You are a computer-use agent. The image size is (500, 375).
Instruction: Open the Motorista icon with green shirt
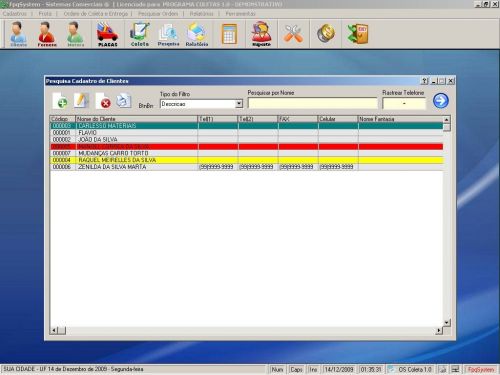click(75, 34)
